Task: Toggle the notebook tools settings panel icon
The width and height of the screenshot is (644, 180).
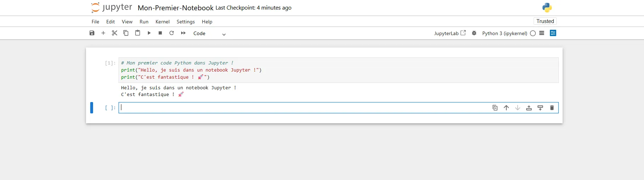Action: point(553,33)
